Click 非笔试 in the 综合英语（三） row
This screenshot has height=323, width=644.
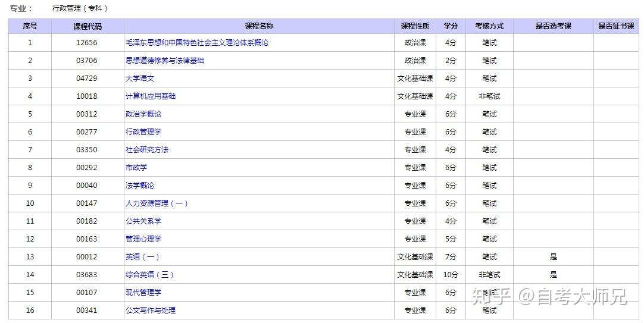click(x=490, y=275)
